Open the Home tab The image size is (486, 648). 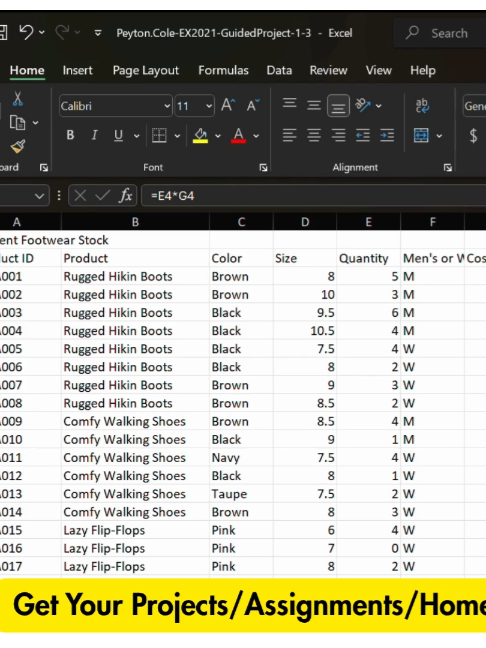click(27, 70)
